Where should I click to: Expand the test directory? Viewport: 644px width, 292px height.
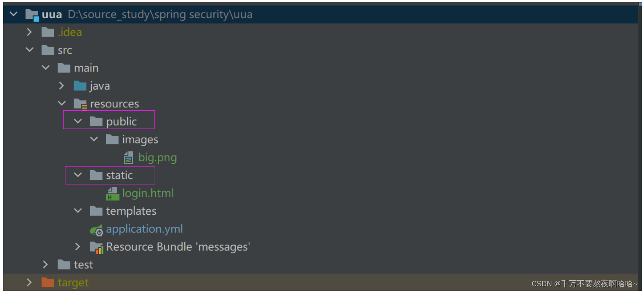point(45,265)
